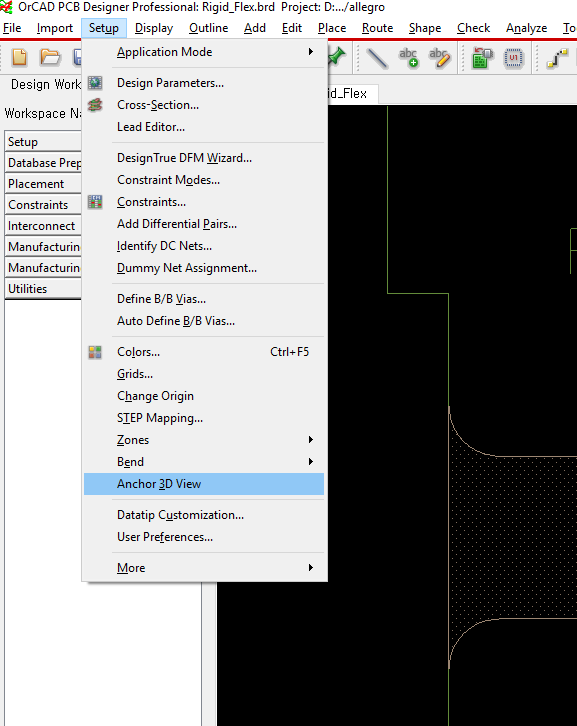Viewport: 577px width, 726px height.
Task: Switch to the Rigid_Flex design tab
Action: pos(353,94)
